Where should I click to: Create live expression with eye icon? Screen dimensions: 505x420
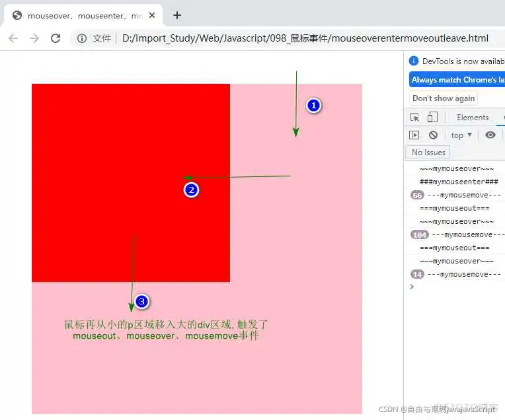point(490,135)
